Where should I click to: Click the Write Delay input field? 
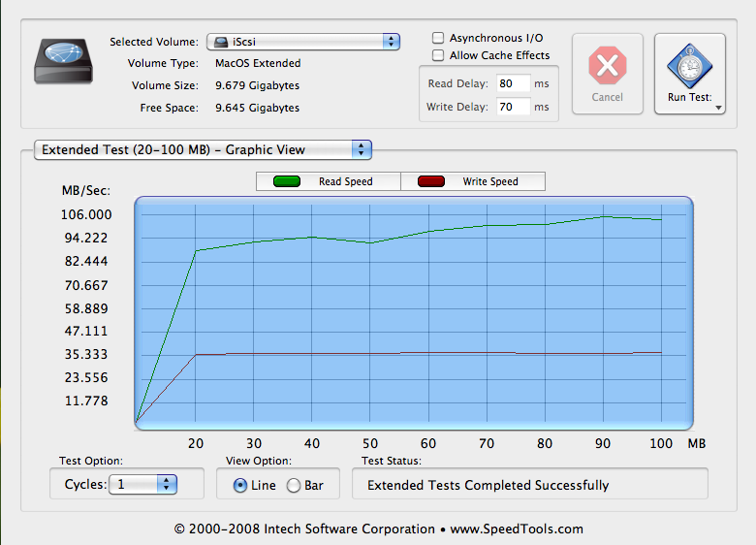(x=512, y=107)
